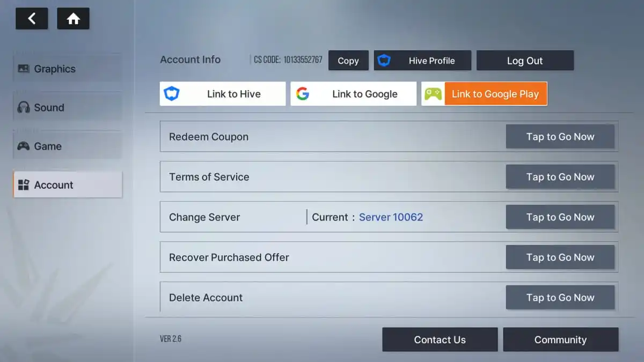Go to home screen via house icon

(73, 19)
